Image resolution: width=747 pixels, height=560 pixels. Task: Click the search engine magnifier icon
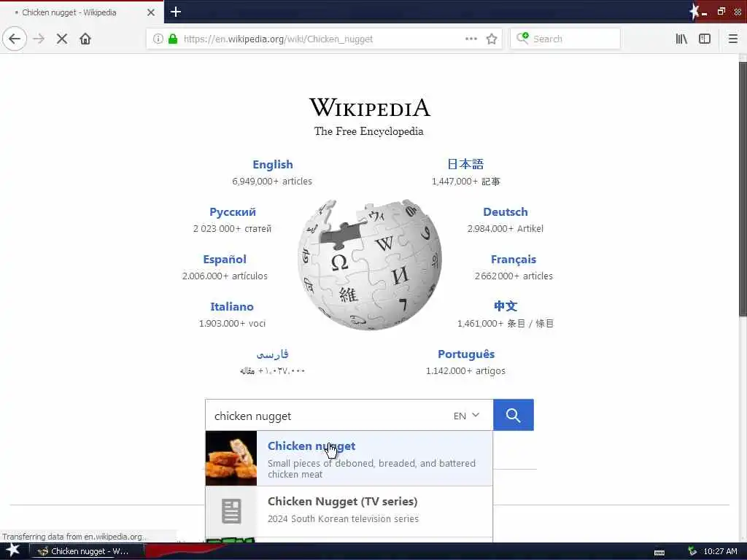[x=522, y=38]
